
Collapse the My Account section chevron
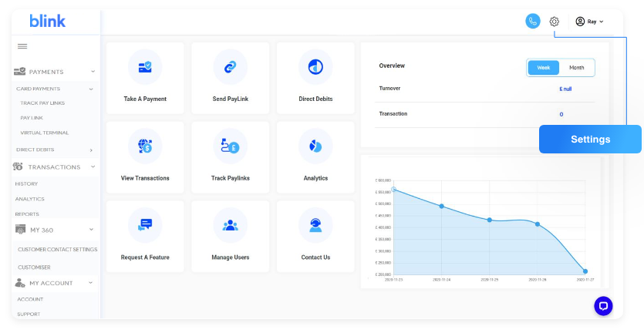(91, 283)
